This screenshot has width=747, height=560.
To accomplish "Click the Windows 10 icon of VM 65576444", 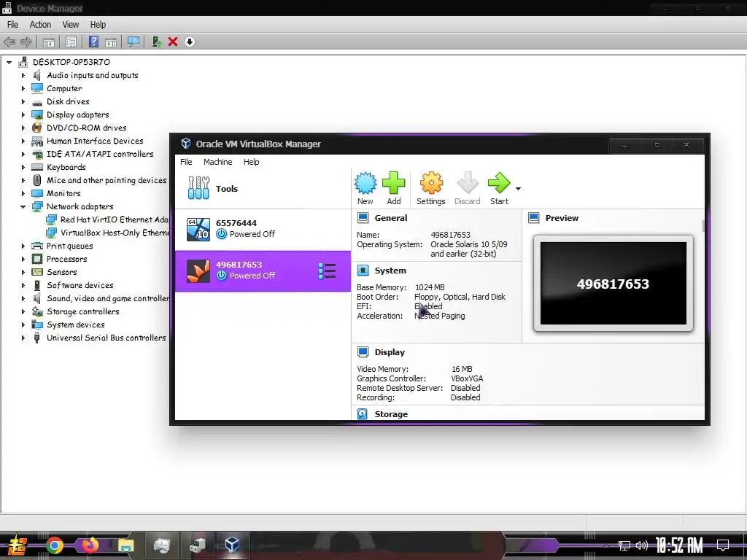I will point(198,229).
